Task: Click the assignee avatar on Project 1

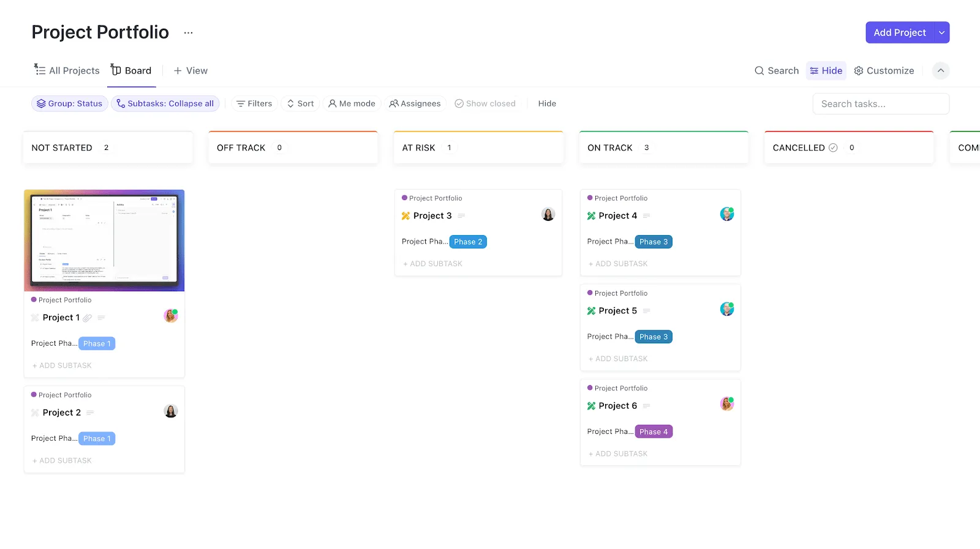Action: 171,316
